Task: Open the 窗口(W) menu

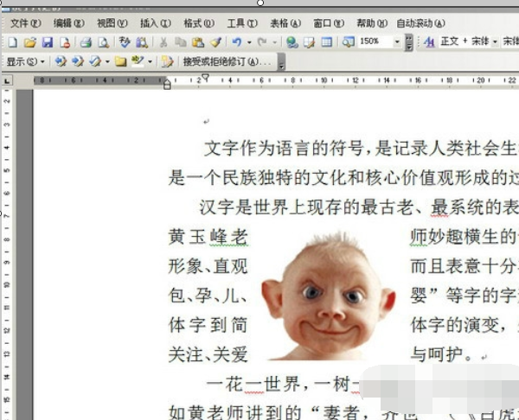Action: click(329, 23)
